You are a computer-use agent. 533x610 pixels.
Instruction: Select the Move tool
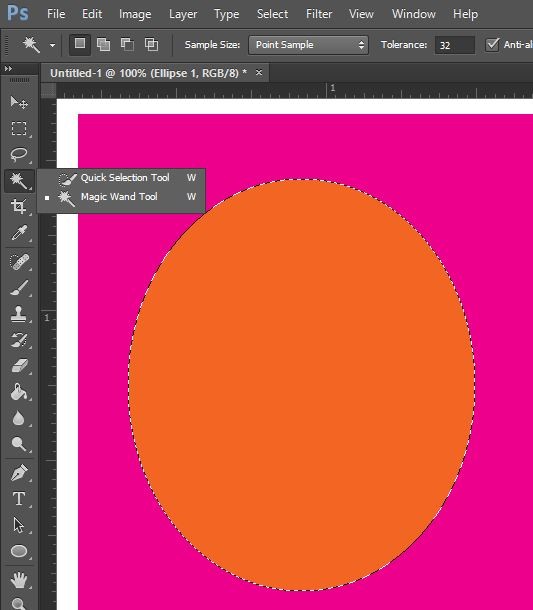click(19, 102)
